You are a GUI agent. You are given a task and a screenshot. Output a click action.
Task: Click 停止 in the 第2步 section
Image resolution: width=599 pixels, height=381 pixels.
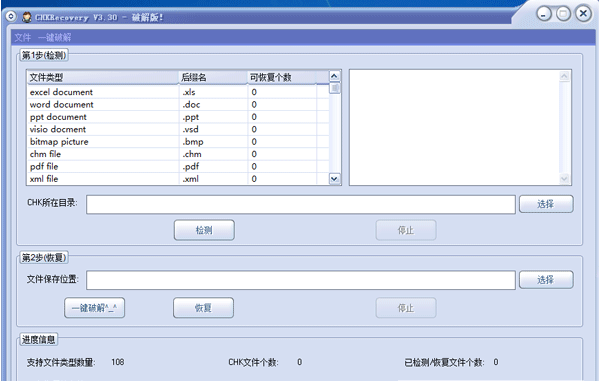click(406, 308)
